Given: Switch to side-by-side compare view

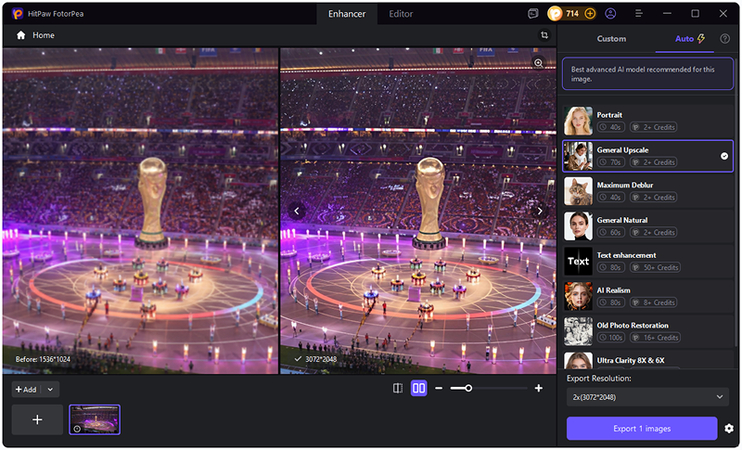Looking at the screenshot, I should click(419, 388).
